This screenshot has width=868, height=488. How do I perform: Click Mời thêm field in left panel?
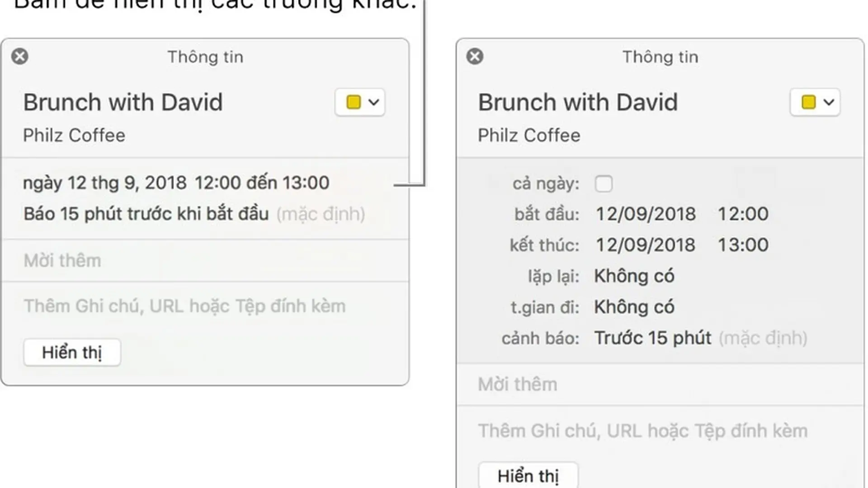205,261
